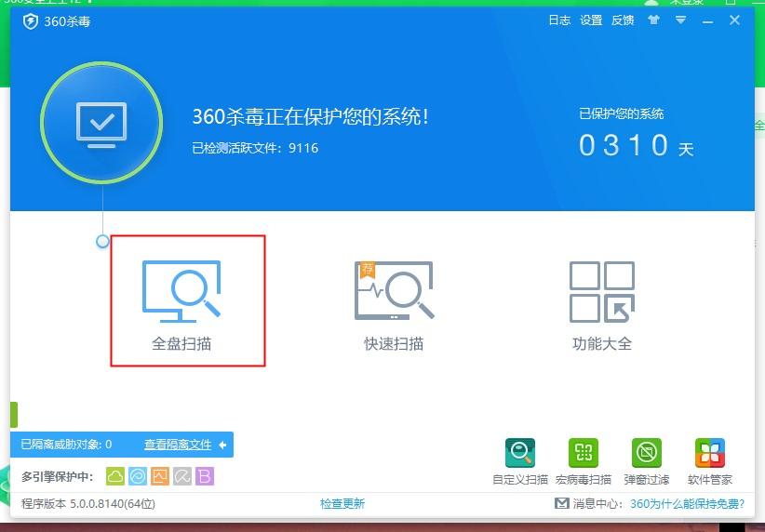Open 查看隔离文件 quarantine files link

[178, 445]
